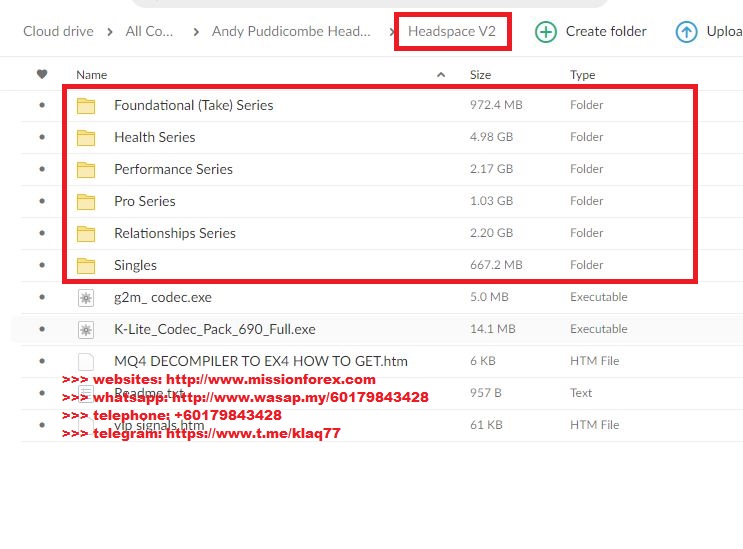Toggle favourite dot for K-Lite_Codec_Pack_690_Full.exe
Viewport: 743px width, 549px height.
[42, 329]
